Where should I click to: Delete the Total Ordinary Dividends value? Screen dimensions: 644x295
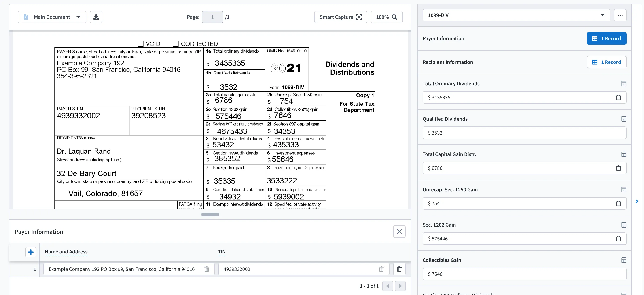618,97
